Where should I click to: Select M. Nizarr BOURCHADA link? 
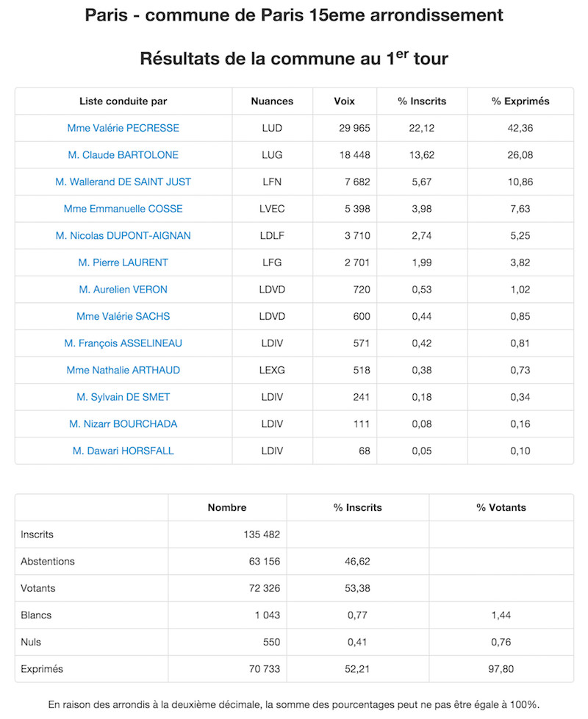(x=123, y=424)
